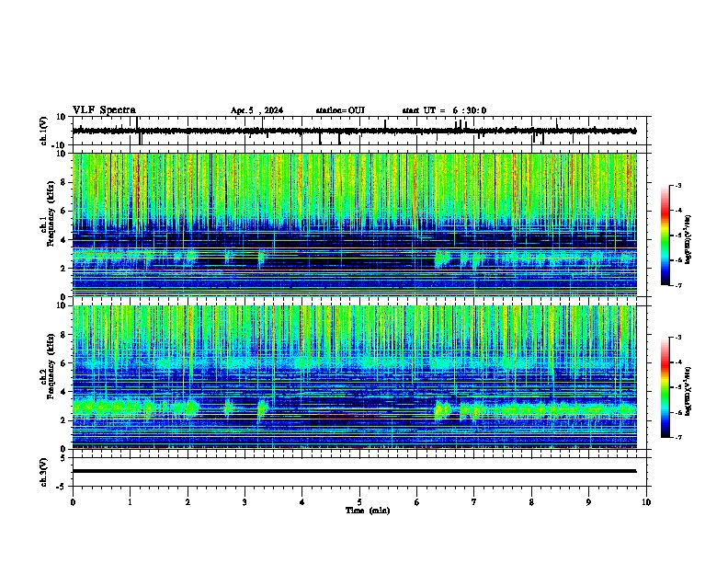728x563 pixels.
Task: Click the "6" kHz tick of ch.2 spectrogram
Action: [x=64, y=363]
